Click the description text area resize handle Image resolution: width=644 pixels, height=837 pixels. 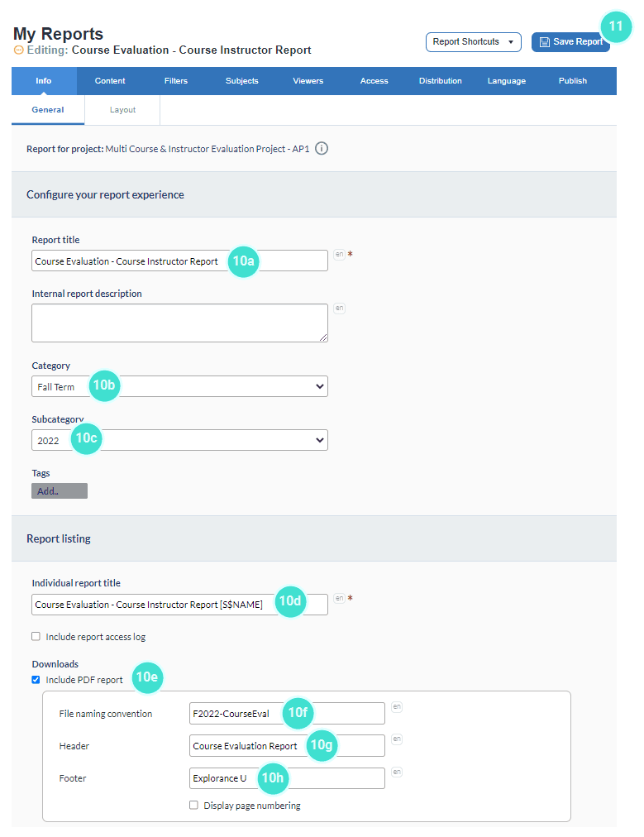point(323,337)
